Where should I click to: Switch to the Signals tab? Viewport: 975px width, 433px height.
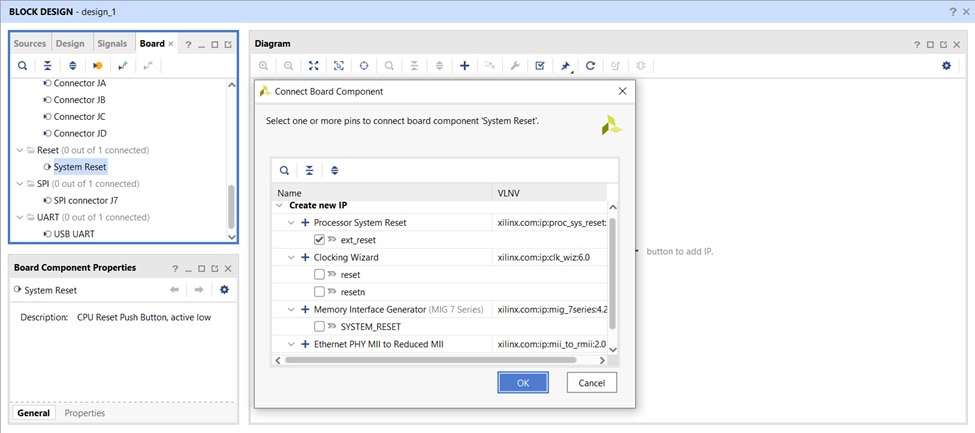(112, 44)
